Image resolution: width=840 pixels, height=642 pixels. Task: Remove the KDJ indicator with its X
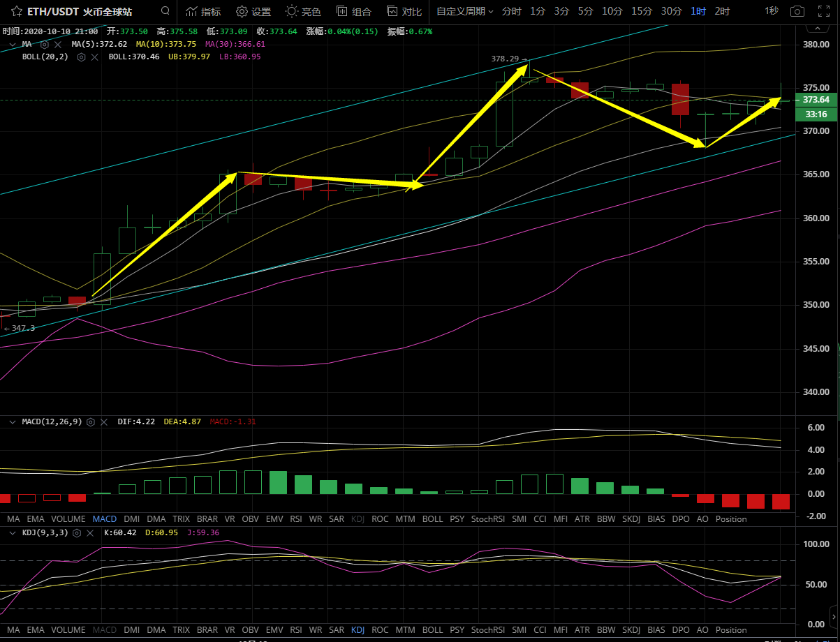point(89,532)
